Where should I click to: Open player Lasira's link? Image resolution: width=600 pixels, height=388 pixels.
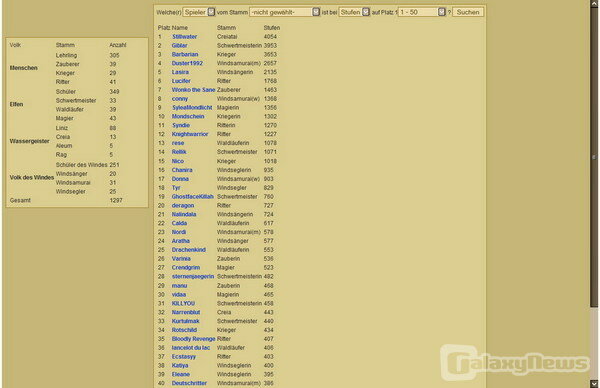pos(180,72)
